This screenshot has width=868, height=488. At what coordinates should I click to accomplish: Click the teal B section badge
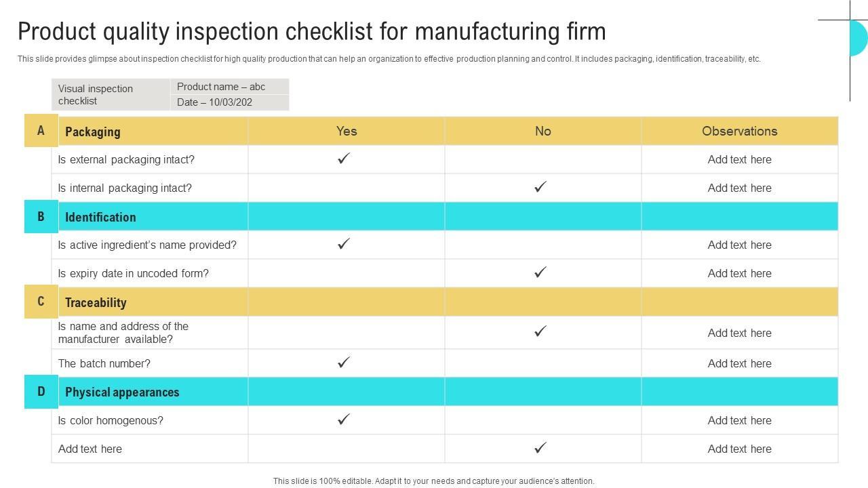tap(41, 217)
